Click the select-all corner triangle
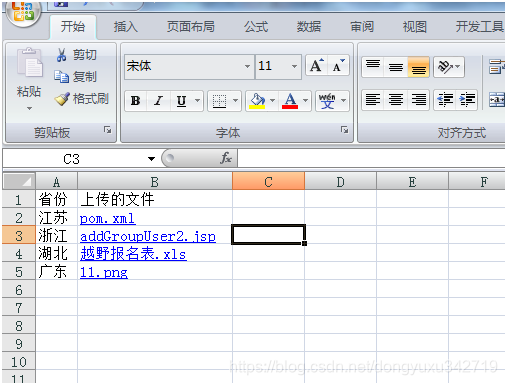The height and width of the screenshot is (385, 507). point(19,181)
